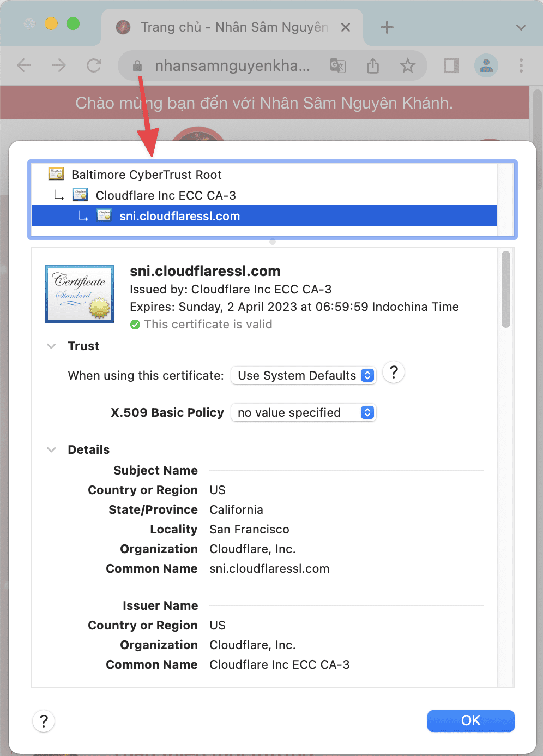Click the OK button
The image size is (543, 756).
(x=470, y=721)
